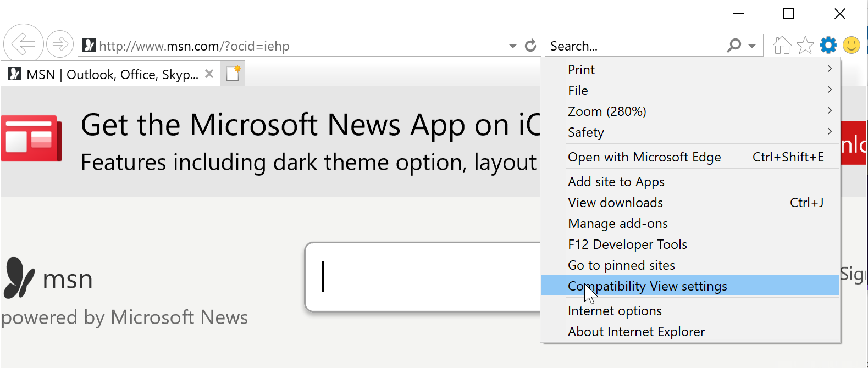Refresh the page with the reload icon
The image size is (868, 368).
tap(530, 46)
